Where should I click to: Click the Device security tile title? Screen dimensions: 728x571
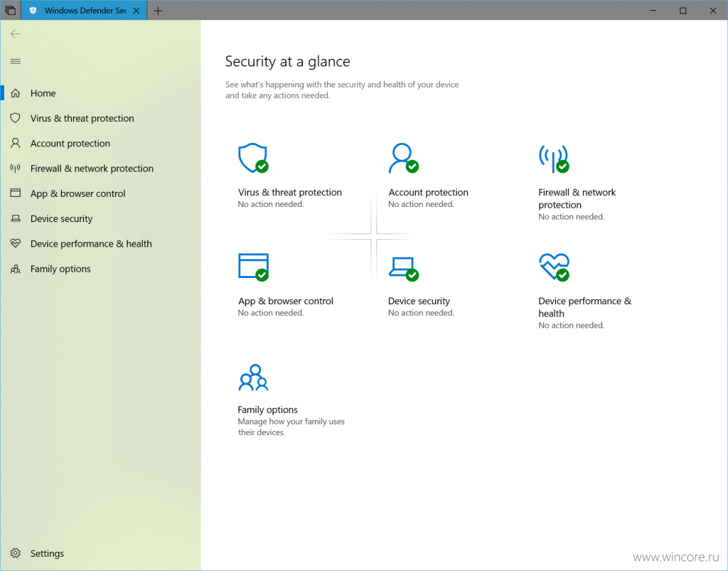[x=419, y=301]
